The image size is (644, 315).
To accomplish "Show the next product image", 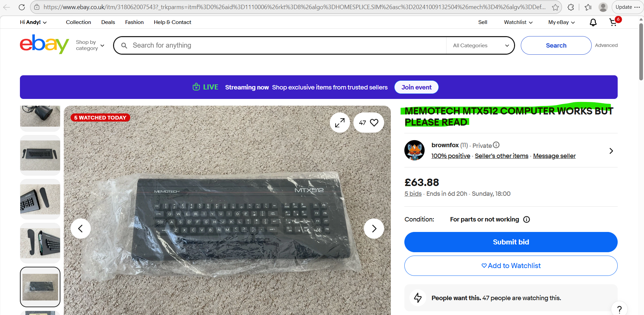I will [x=374, y=229].
